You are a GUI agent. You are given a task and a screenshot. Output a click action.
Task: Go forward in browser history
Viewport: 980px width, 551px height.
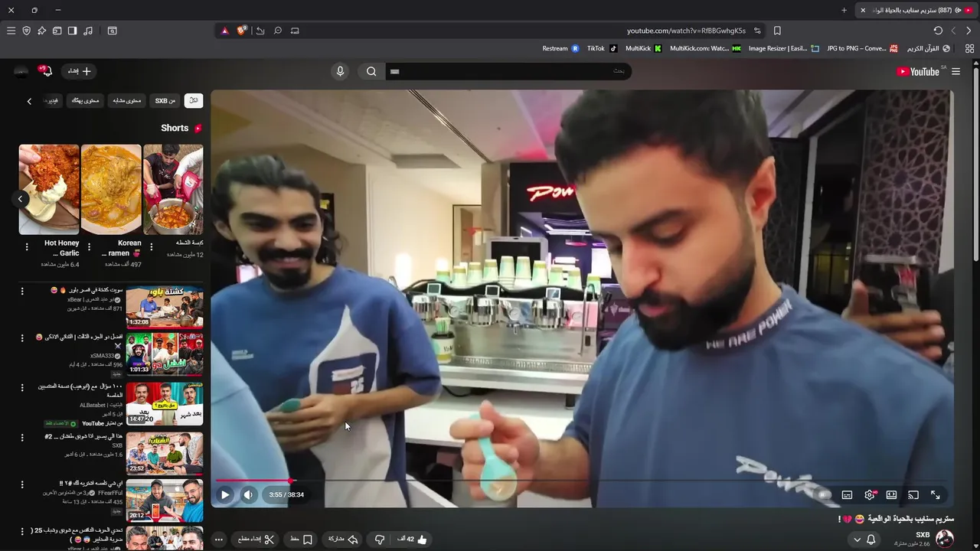click(953, 31)
